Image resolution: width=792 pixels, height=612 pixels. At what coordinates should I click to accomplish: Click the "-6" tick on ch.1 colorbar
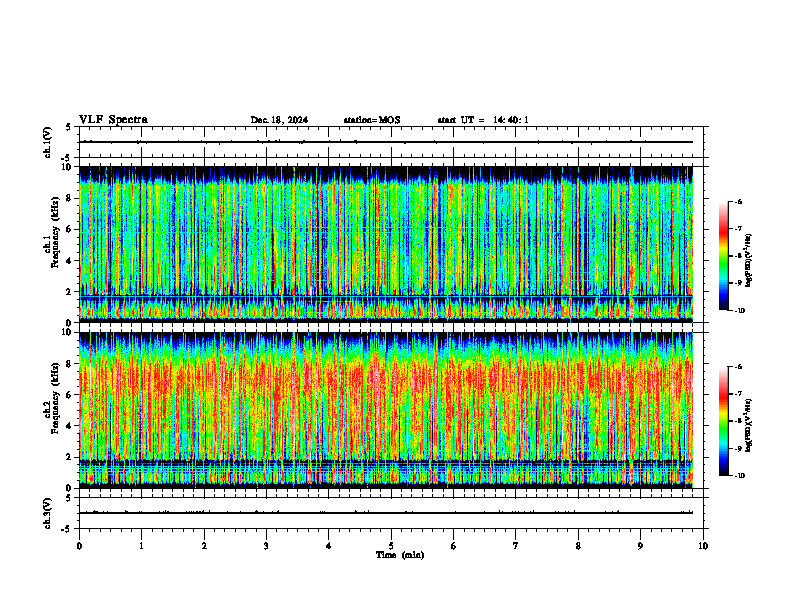tap(739, 202)
